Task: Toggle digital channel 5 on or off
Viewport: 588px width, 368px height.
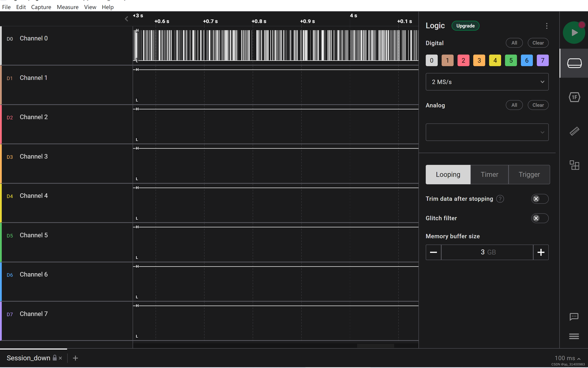Action: coord(511,60)
